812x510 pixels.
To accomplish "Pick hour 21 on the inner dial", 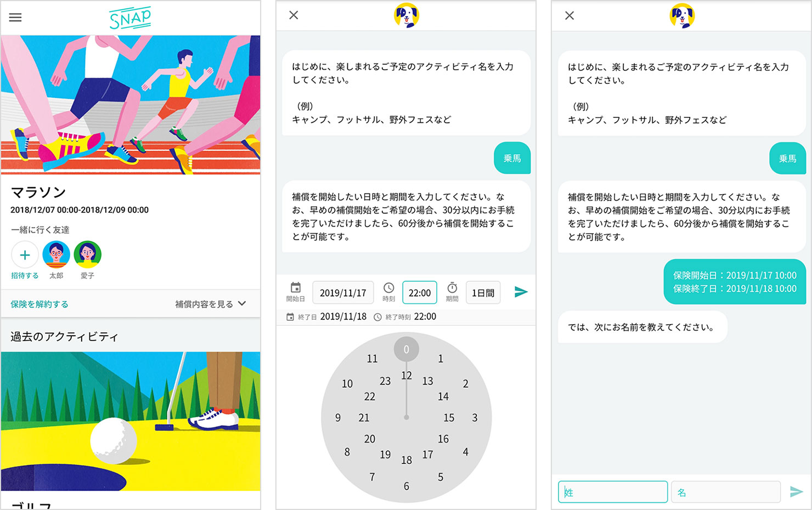I will [364, 418].
